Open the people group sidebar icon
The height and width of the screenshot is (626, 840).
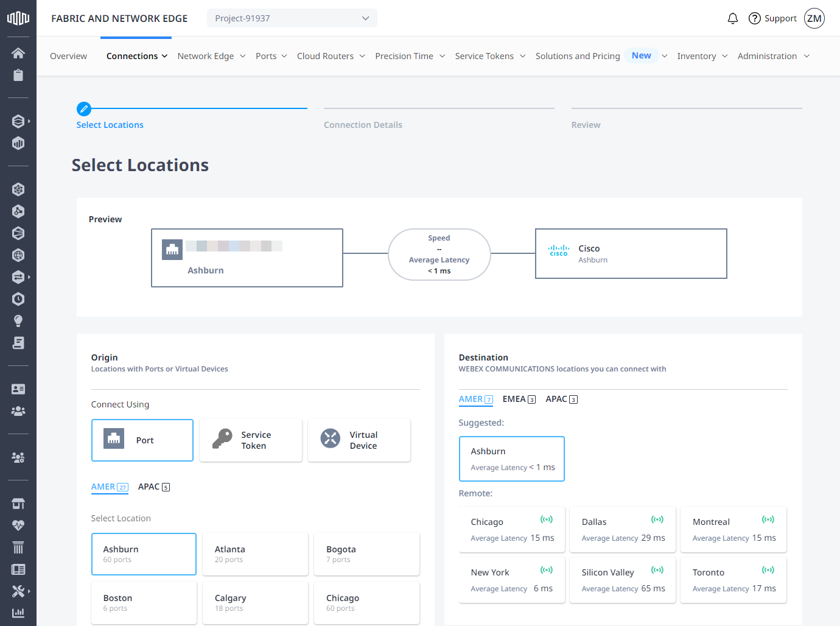click(x=18, y=411)
